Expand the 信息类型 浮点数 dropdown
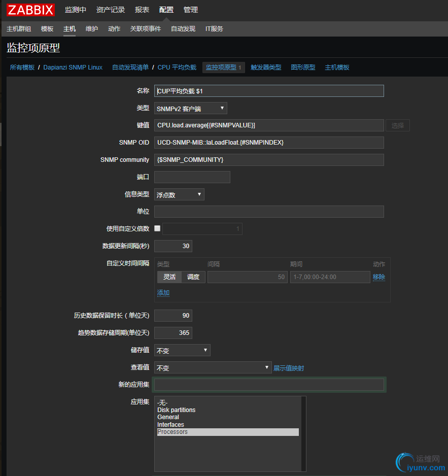Viewport: 448px width, 476px height. point(179,194)
